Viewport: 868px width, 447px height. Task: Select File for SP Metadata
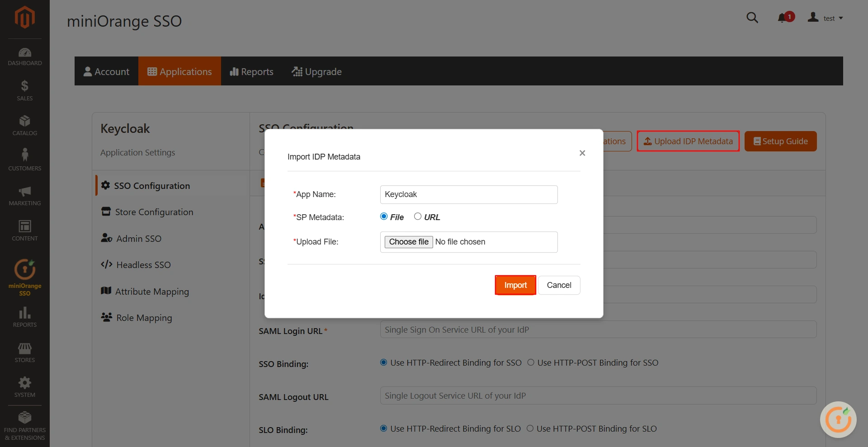pos(383,216)
